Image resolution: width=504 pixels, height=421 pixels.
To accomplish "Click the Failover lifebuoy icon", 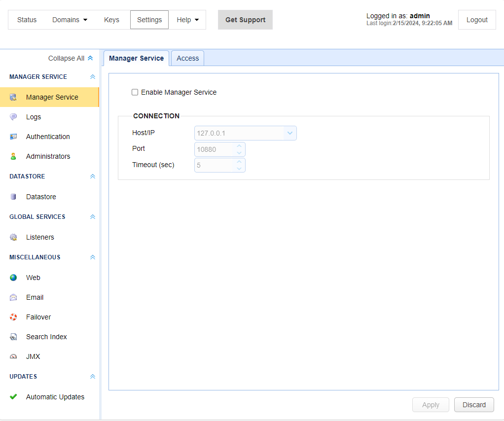I will click(x=13, y=317).
